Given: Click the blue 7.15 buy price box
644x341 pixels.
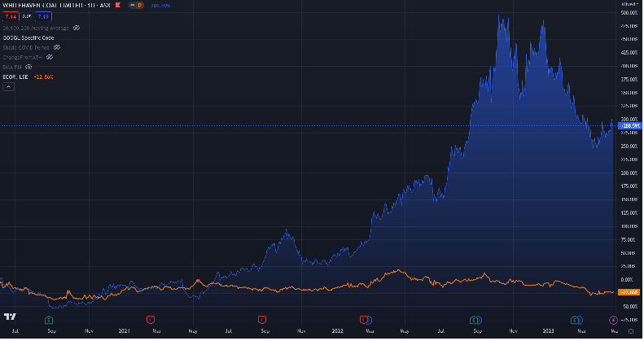Looking at the screenshot, I should pos(43,17).
